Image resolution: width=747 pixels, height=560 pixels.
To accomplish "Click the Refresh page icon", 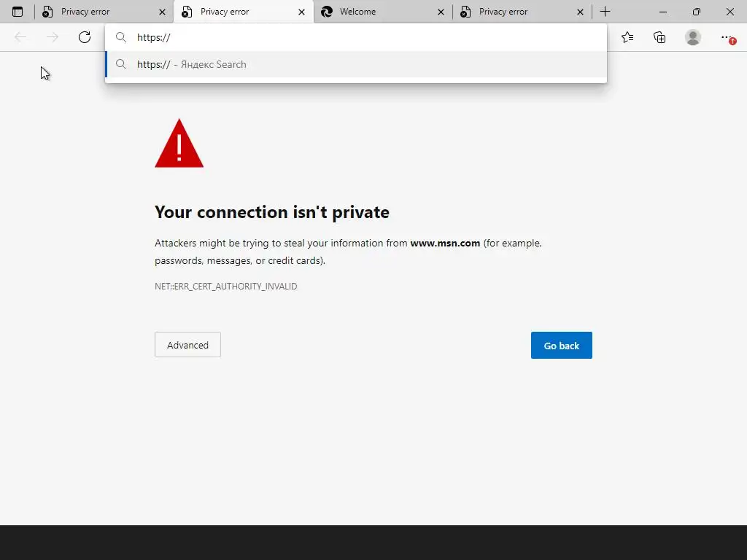I will pyautogui.click(x=85, y=37).
